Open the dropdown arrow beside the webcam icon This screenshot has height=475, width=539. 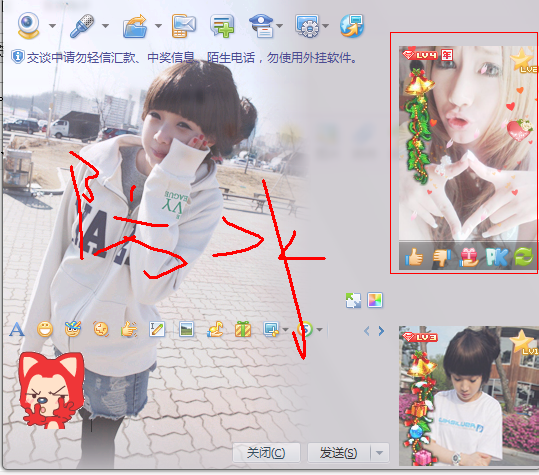pyautogui.click(x=52, y=26)
